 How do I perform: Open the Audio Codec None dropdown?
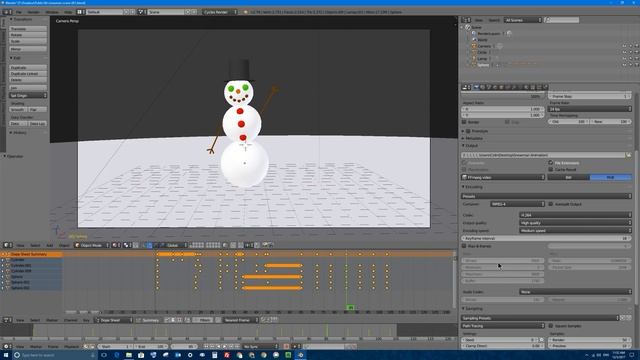click(x=575, y=292)
